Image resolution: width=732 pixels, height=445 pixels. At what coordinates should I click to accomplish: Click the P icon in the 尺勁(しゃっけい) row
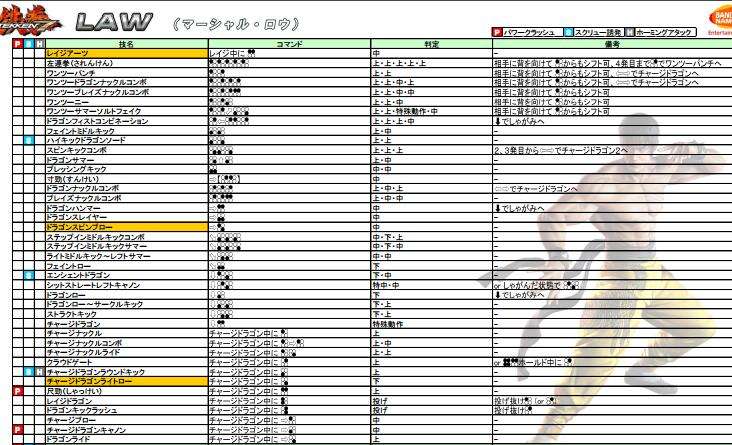pos(18,391)
